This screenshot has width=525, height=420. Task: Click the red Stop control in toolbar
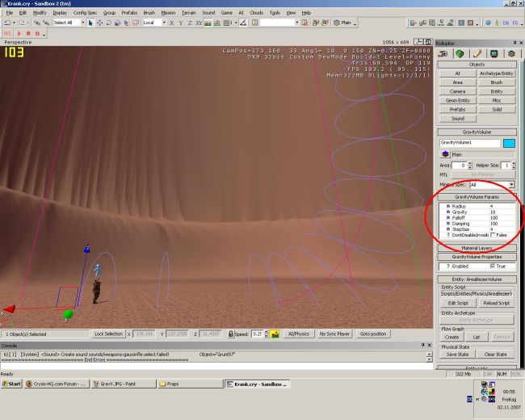[x=28, y=33]
